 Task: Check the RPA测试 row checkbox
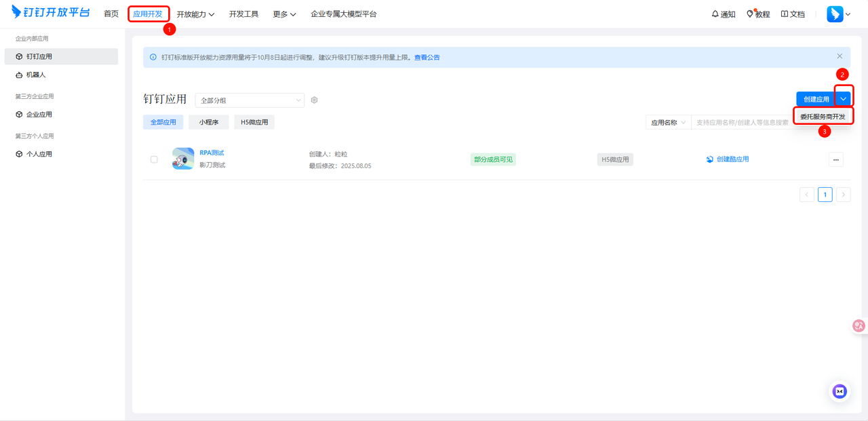[153, 159]
